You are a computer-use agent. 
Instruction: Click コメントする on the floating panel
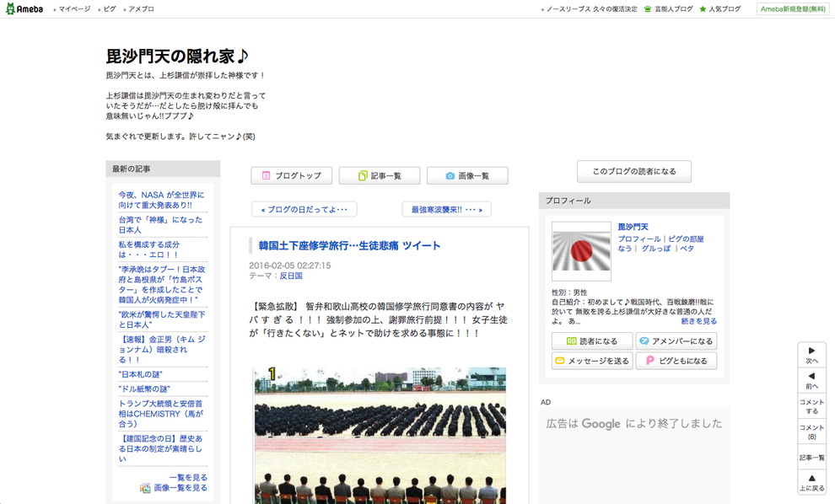pyautogui.click(x=811, y=406)
